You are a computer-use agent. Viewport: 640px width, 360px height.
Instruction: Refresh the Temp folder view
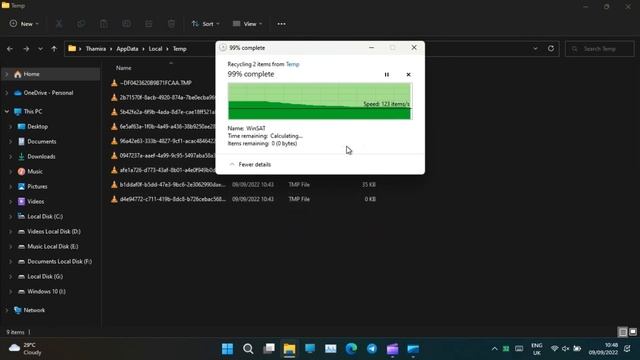[551, 49]
